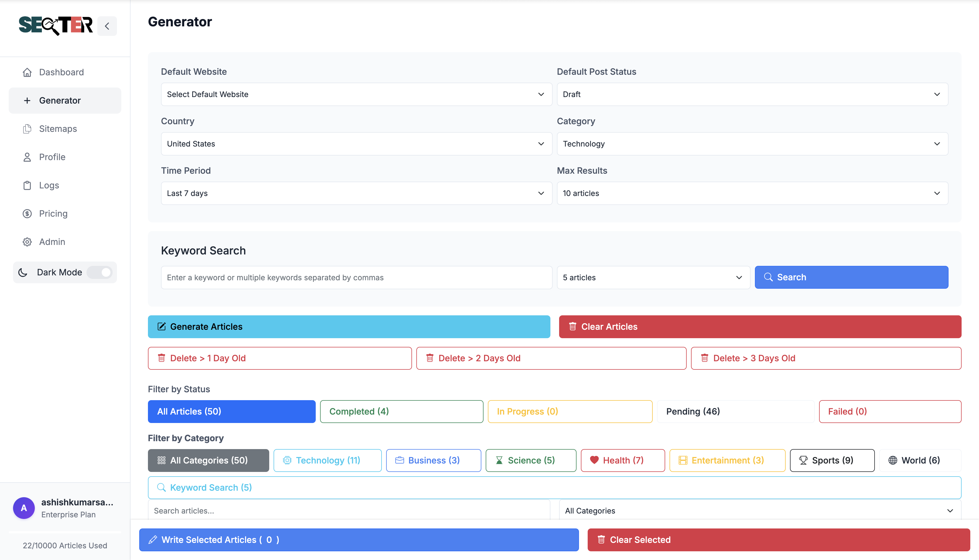Click the Sitemaps document icon
Image resolution: width=979 pixels, height=560 pixels.
pos(27,129)
